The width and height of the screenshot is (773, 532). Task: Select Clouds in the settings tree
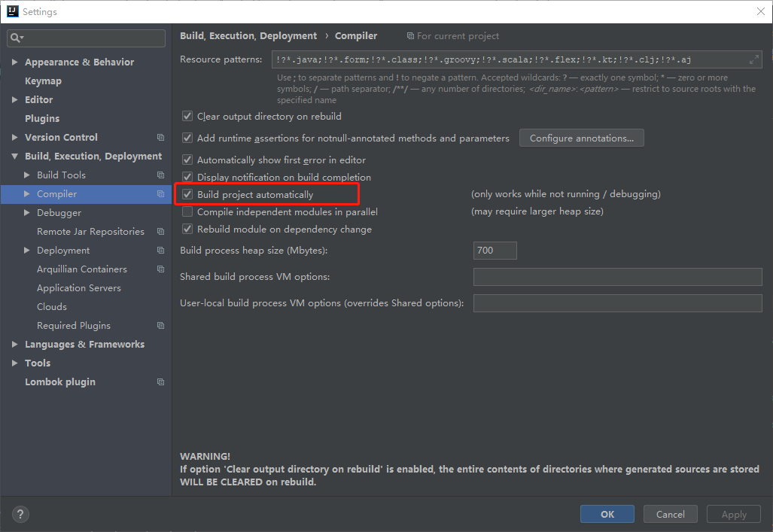coord(52,307)
